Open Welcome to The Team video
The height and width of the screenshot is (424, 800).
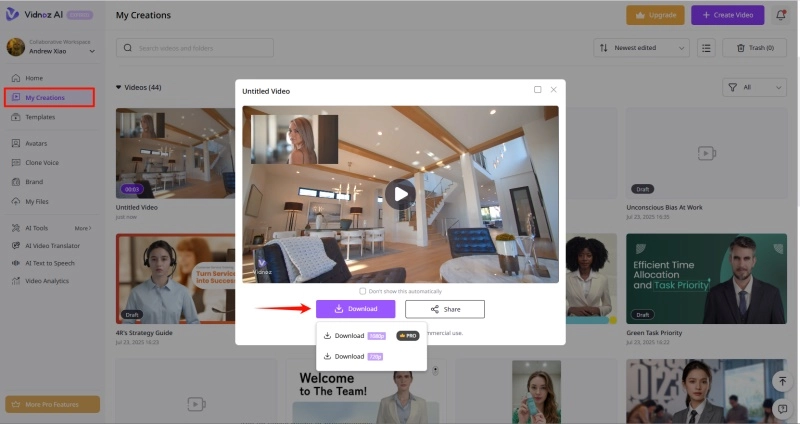[x=366, y=391]
